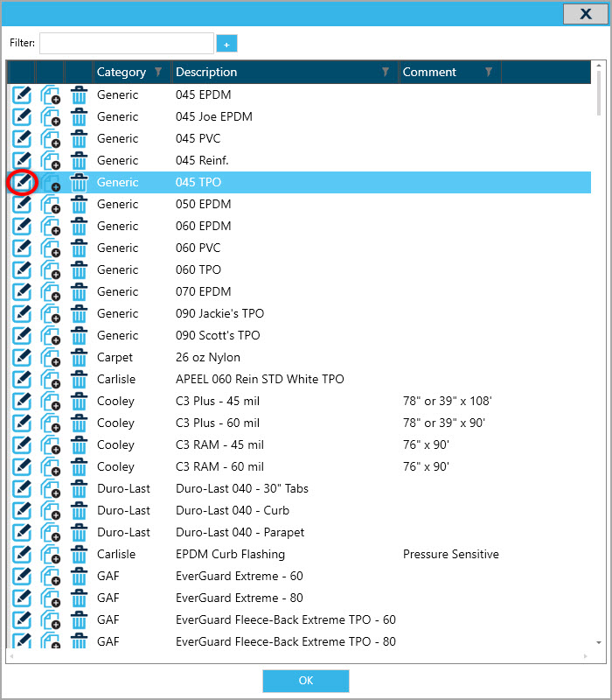Select the 045 PVC description
Image resolution: width=612 pixels, height=700 pixels.
coord(198,138)
